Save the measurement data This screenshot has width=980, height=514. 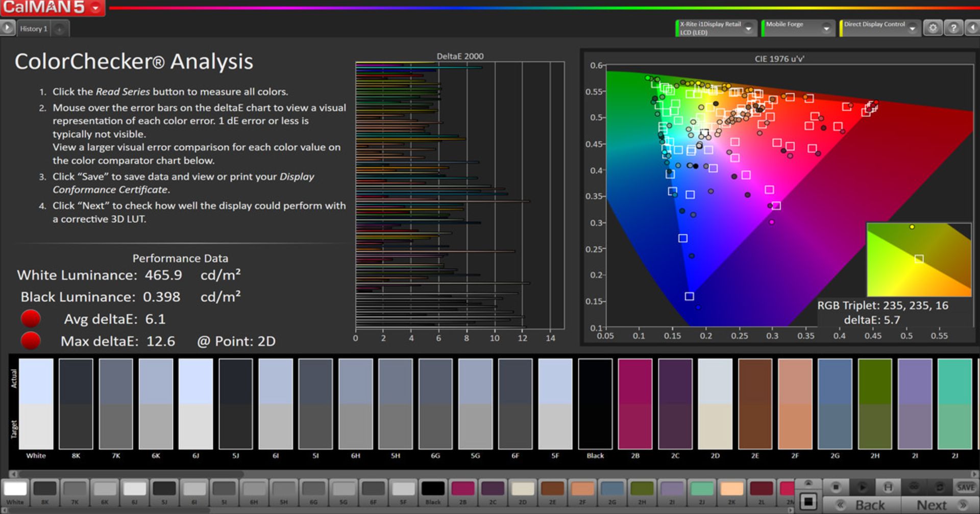[965, 487]
